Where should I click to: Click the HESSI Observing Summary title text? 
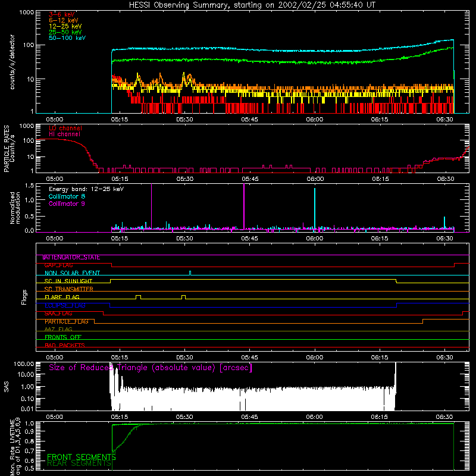tap(252, 5)
